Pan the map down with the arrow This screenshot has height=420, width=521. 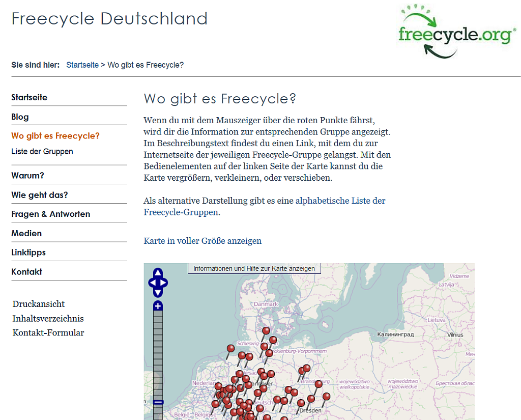pos(158,293)
